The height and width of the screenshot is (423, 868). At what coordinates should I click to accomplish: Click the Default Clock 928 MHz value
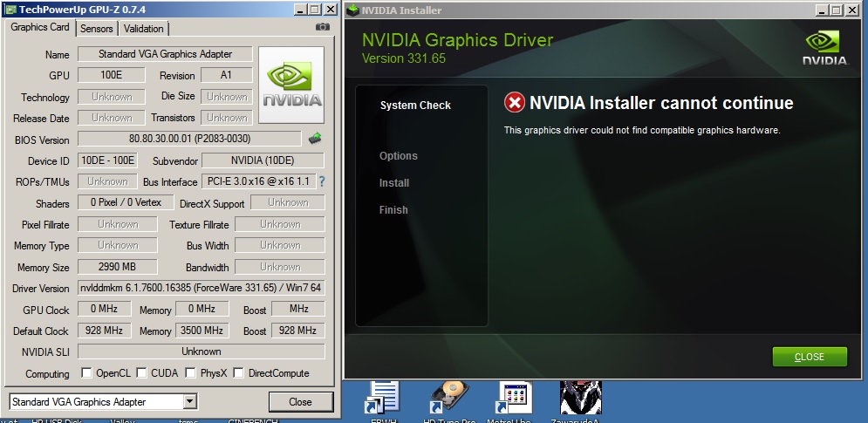coord(104,331)
